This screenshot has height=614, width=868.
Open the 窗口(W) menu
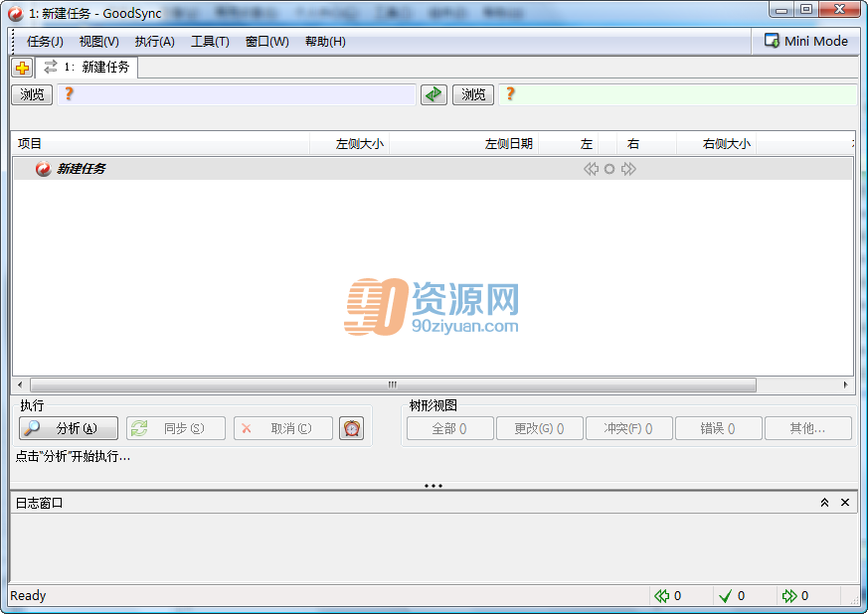(266, 42)
